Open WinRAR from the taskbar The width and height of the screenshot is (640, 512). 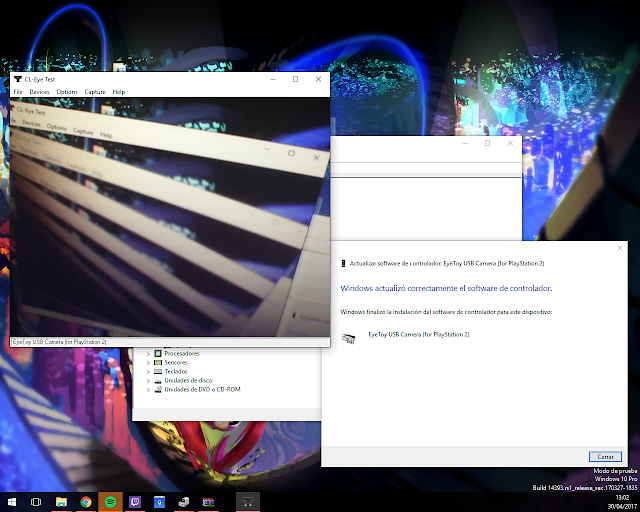point(208,502)
